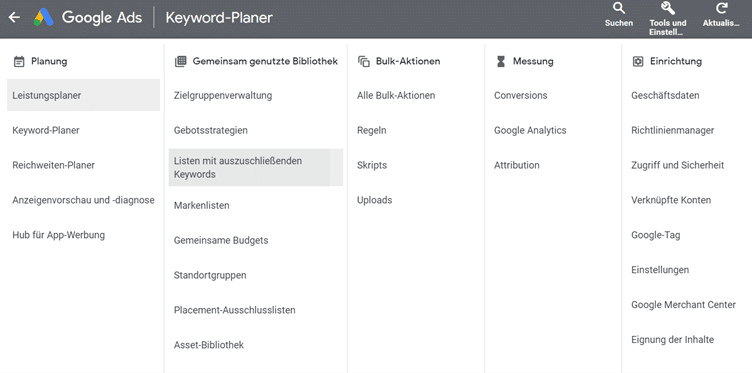
Task: Click the Keyword-Planer header title
Action: (219, 18)
